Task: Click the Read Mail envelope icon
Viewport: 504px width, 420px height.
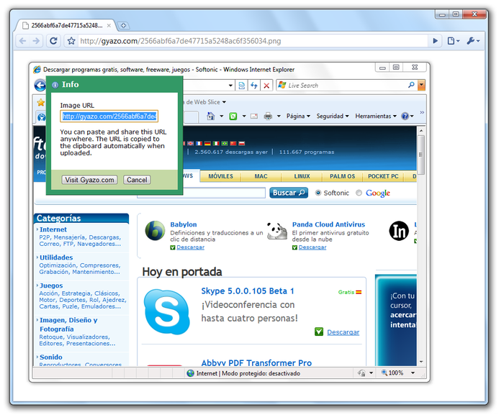Action: click(254, 117)
